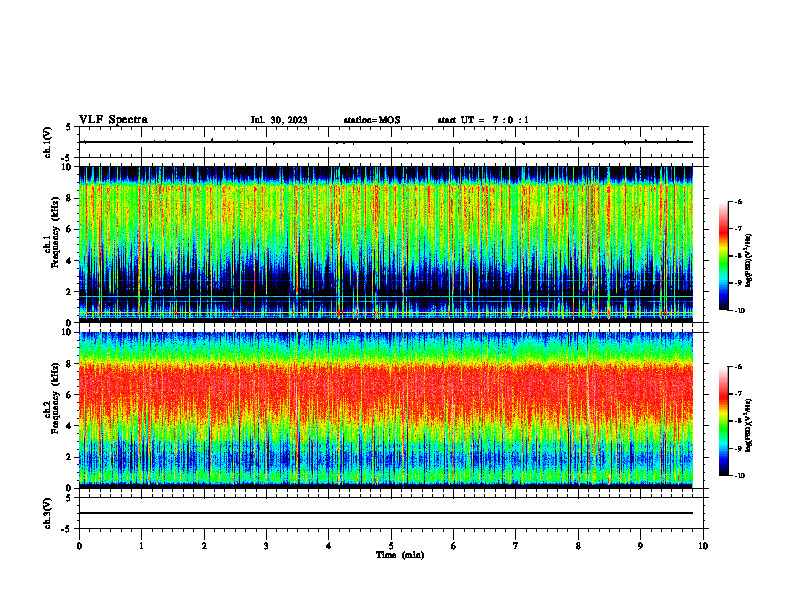Click time axis tick label '6'
The height and width of the screenshot is (612, 792).
(x=453, y=546)
